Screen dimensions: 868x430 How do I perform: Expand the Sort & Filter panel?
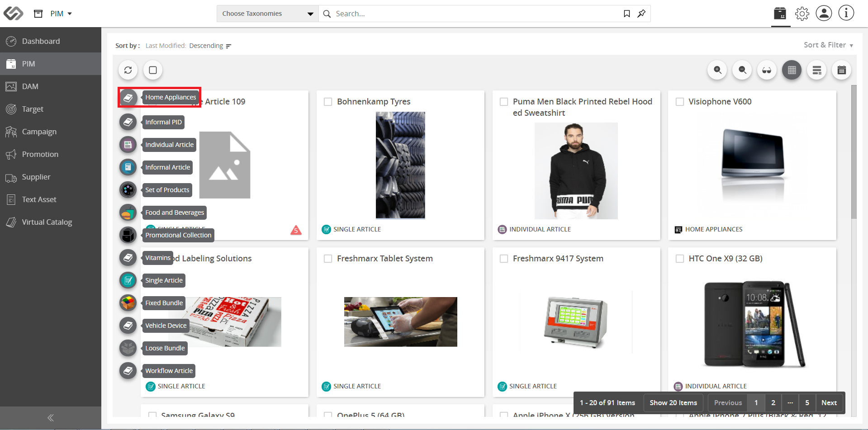(x=828, y=45)
